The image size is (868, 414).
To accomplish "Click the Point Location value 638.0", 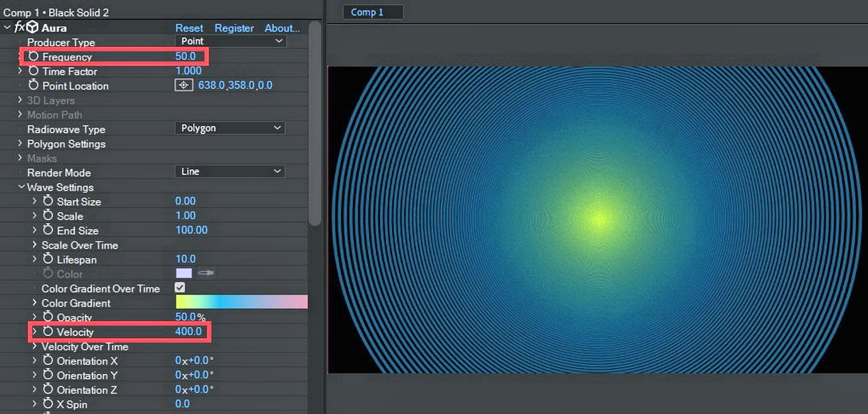I will coord(211,86).
